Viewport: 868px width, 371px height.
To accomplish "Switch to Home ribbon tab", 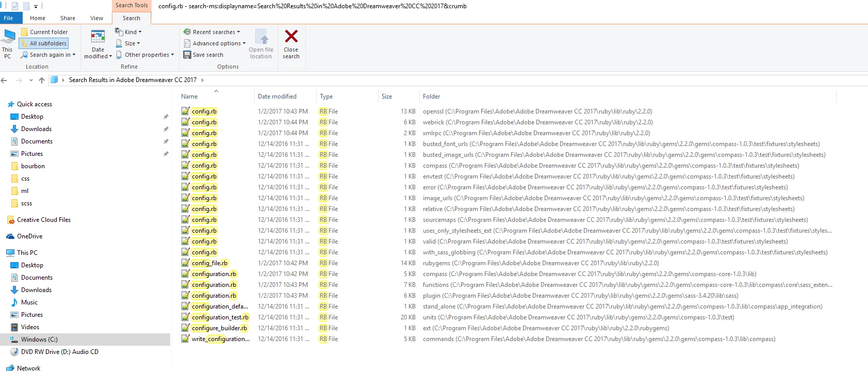I will tap(38, 18).
